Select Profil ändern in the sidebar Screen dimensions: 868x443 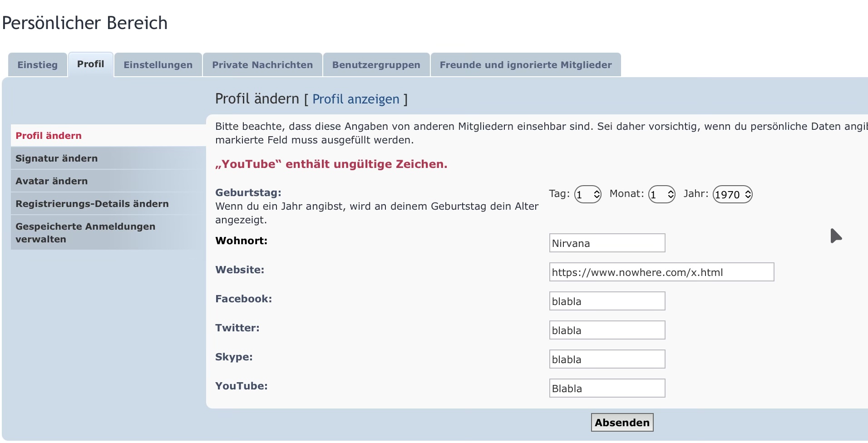tap(108, 135)
